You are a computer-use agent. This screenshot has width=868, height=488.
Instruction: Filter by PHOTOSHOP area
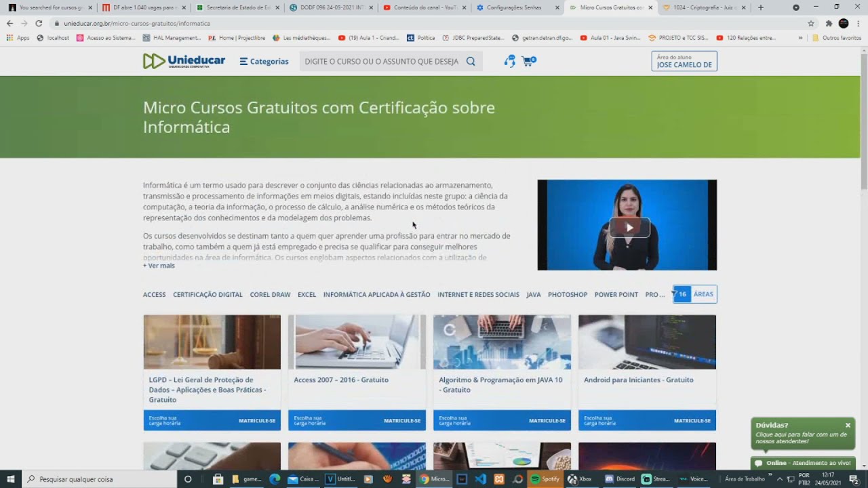click(568, 294)
